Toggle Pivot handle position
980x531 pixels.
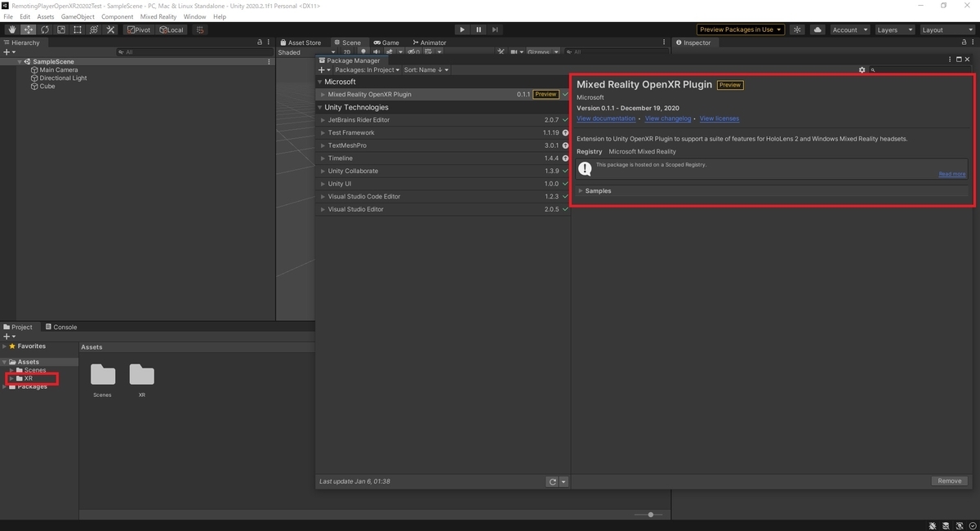[x=139, y=29]
